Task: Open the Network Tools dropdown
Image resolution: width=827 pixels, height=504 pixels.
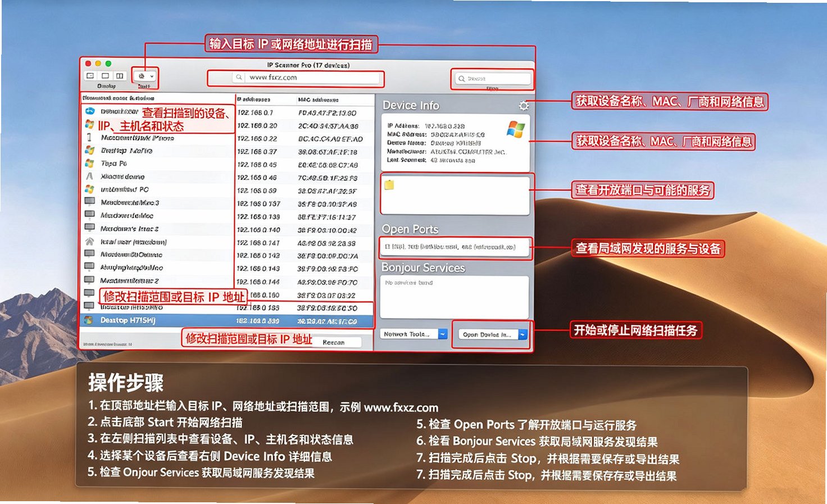Action: [x=414, y=334]
